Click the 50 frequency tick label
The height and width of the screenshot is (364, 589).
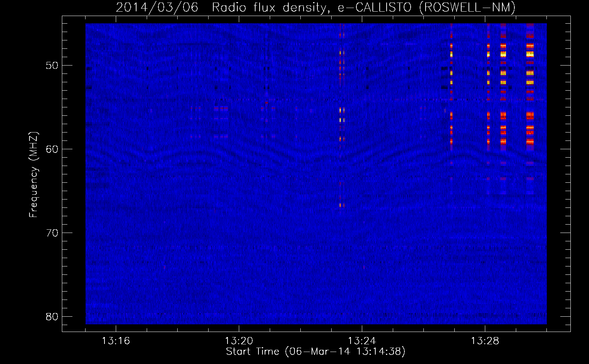(x=52, y=66)
